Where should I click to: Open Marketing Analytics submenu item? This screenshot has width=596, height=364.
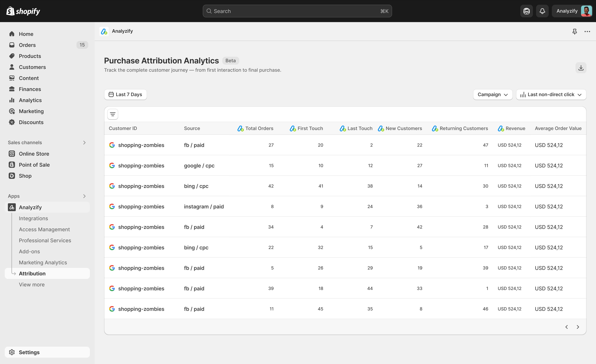43,263
